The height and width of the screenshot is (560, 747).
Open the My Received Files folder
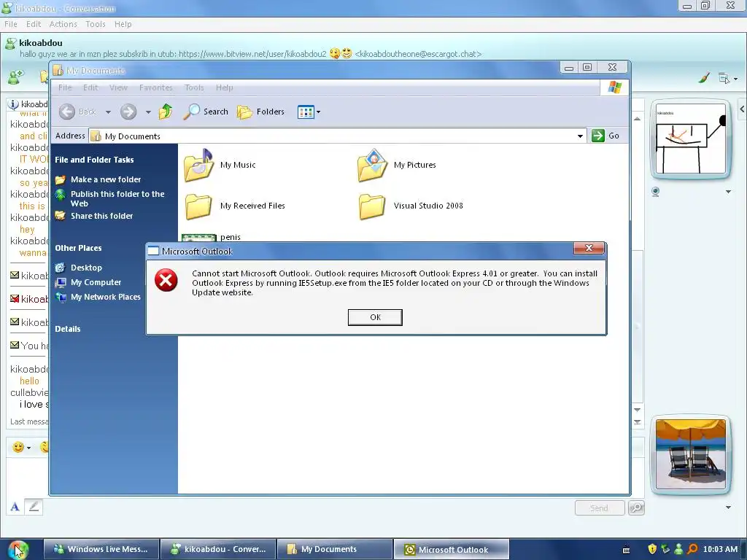(x=235, y=206)
